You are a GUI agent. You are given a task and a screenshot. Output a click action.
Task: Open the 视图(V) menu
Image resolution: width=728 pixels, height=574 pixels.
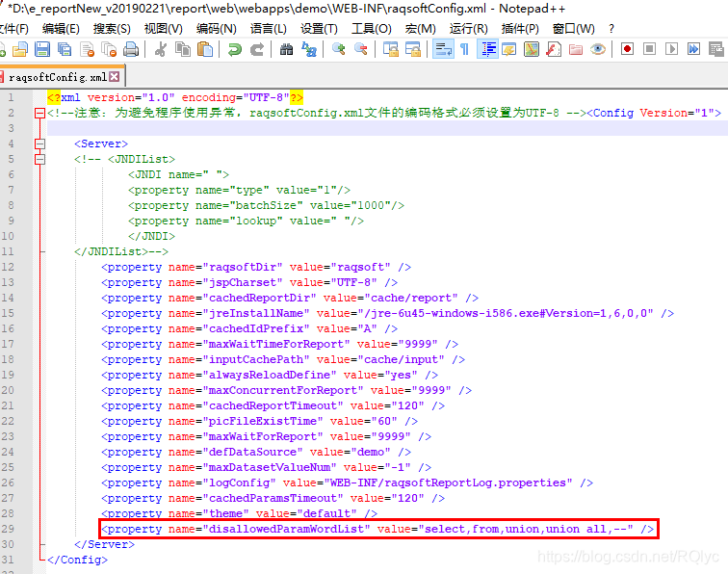[164, 29]
